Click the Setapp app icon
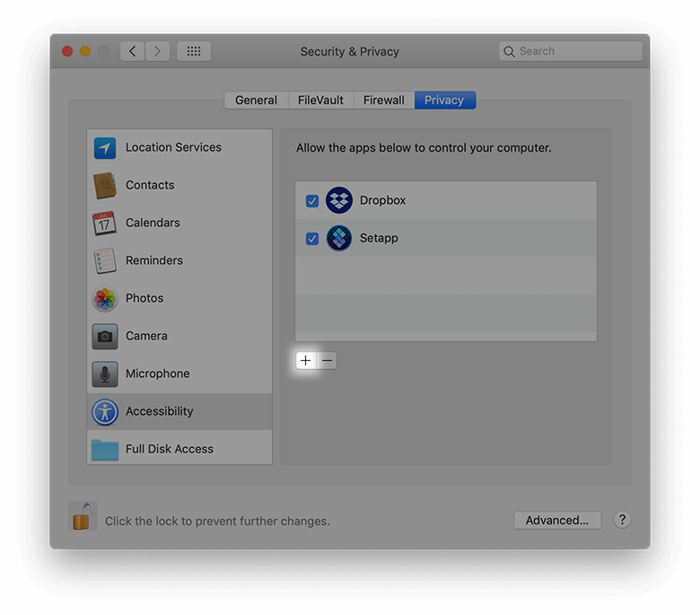Image resolution: width=700 pixels, height=615 pixels. pos(339,238)
